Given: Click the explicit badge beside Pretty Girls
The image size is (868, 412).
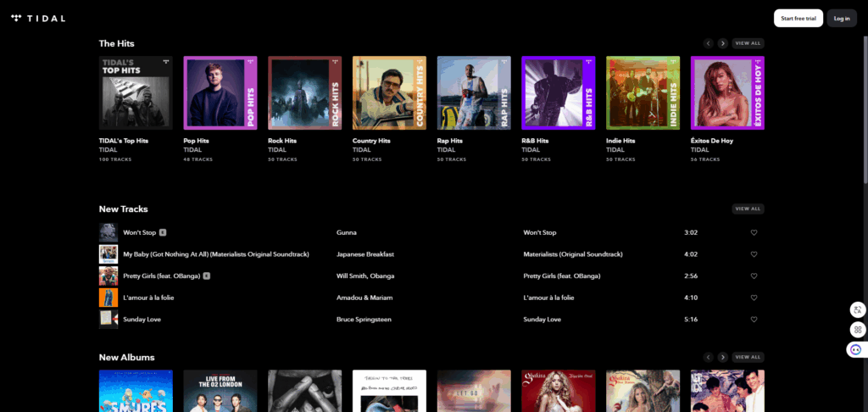Looking at the screenshot, I should click(x=207, y=276).
